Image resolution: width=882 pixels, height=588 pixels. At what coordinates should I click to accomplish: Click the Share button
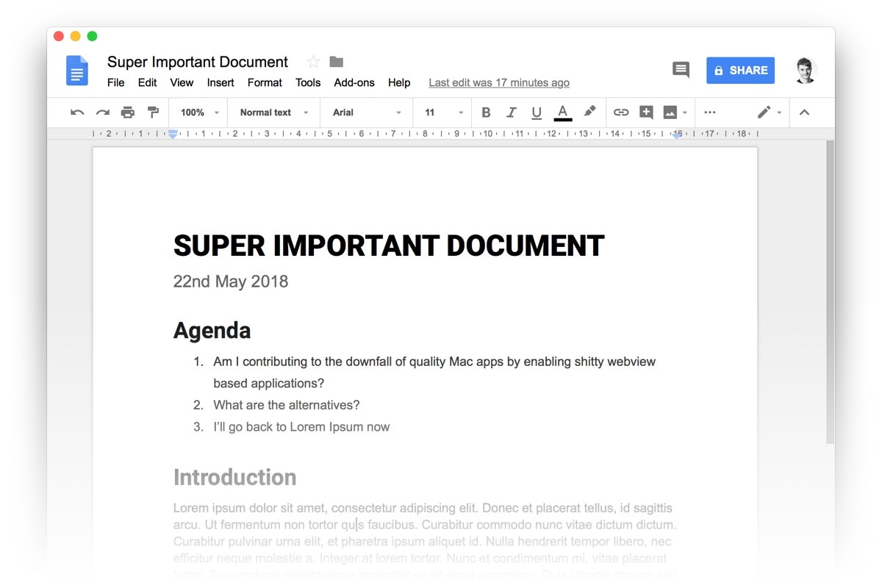pos(740,70)
